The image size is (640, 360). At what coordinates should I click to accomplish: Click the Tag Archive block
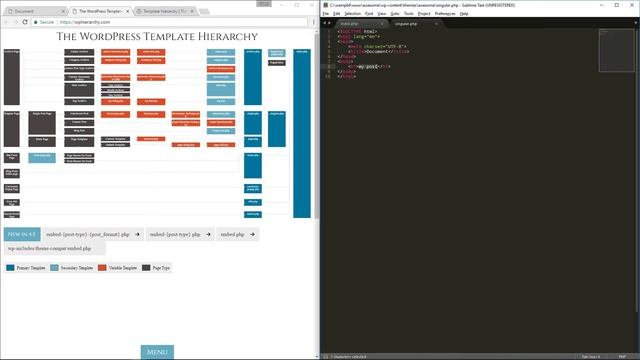tap(79, 102)
